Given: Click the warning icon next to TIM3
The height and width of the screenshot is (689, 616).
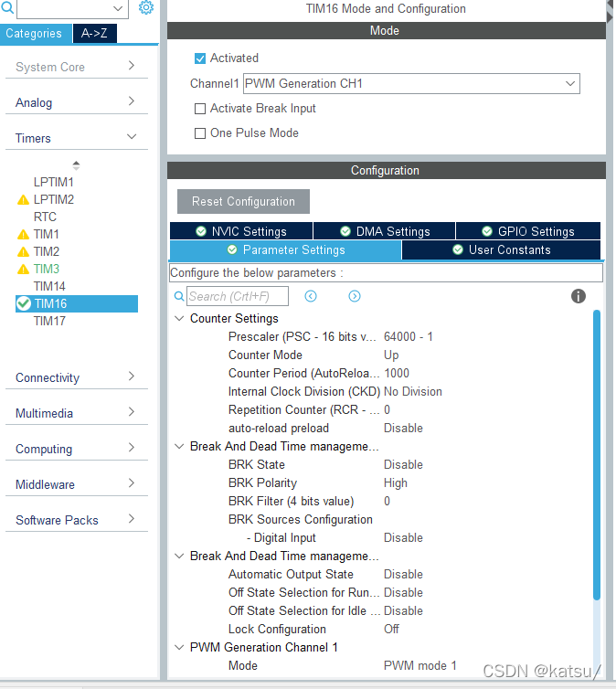Looking at the screenshot, I should pos(23,269).
